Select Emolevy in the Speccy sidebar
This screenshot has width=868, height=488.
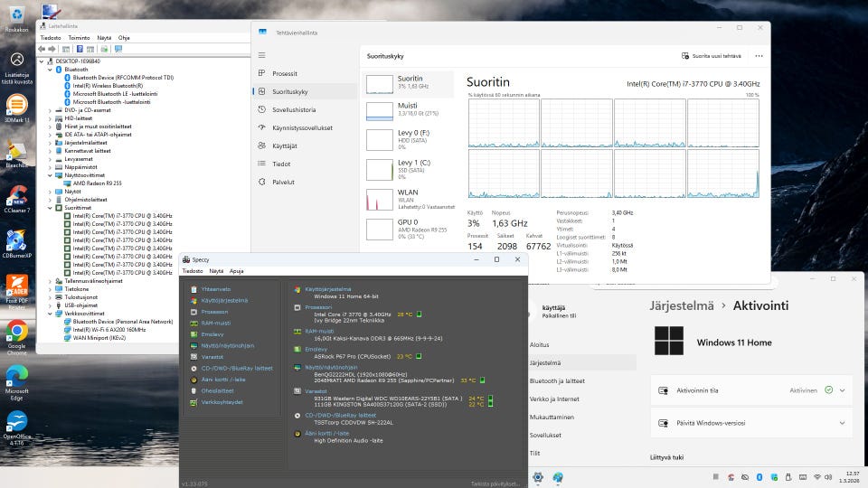click(x=212, y=334)
